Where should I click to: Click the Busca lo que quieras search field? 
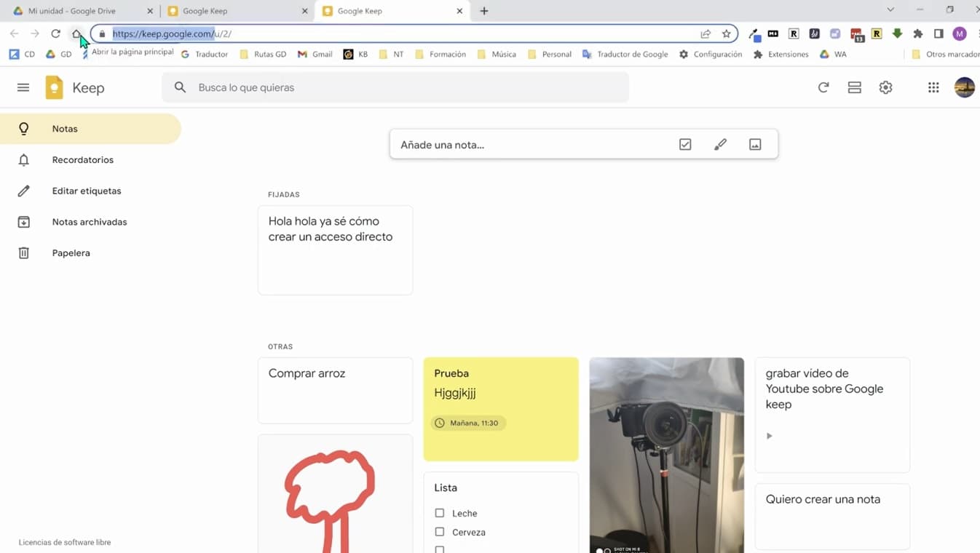click(x=395, y=87)
